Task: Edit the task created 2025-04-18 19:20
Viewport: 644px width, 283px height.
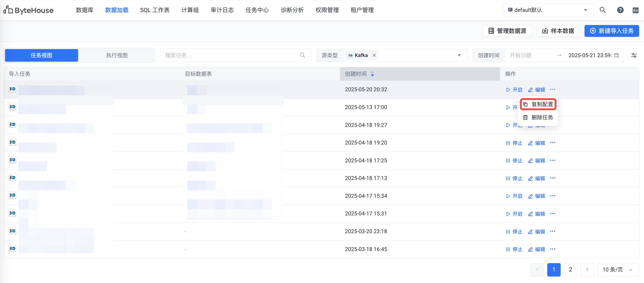Action: tap(537, 143)
